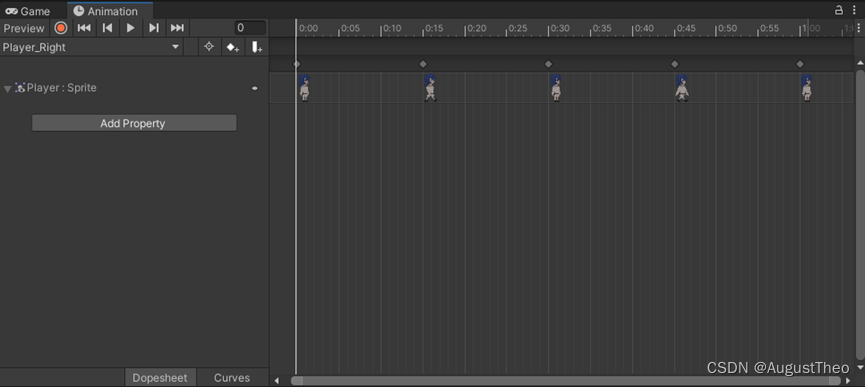Select summary keyframe diamond at 0:30
The image size is (865, 387).
coord(548,64)
